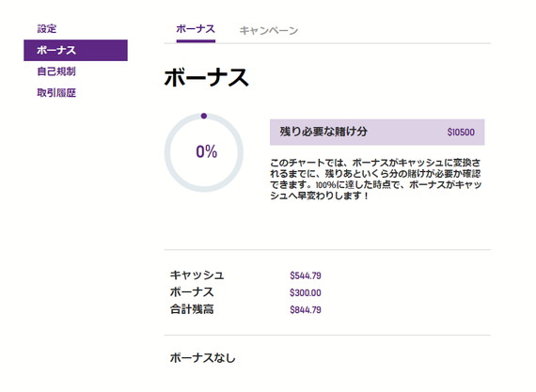Click the ボーナス balance row label

(x=192, y=292)
